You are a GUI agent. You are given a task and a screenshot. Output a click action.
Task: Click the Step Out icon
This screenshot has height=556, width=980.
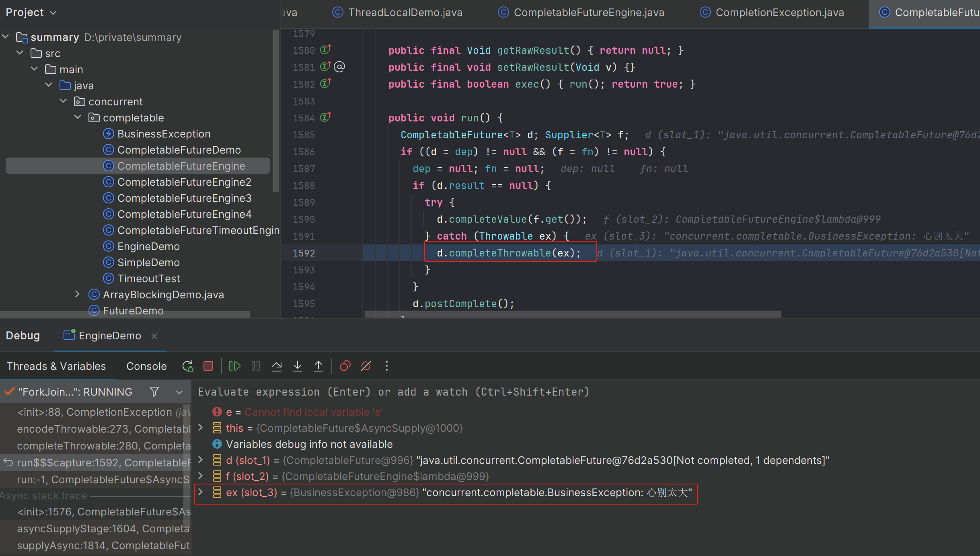pyautogui.click(x=318, y=366)
